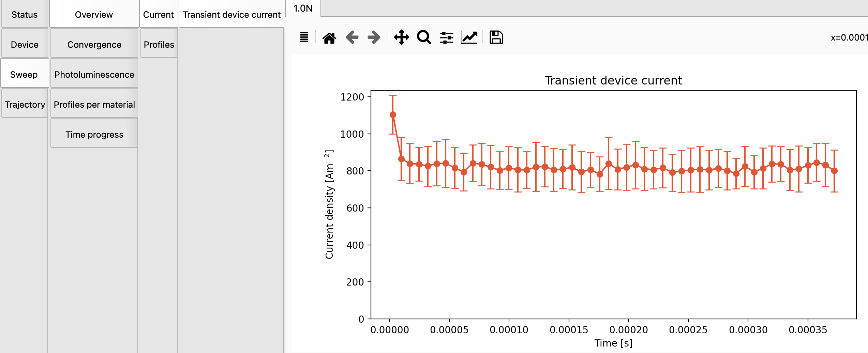Save the figure with floppy icon

pos(496,37)
